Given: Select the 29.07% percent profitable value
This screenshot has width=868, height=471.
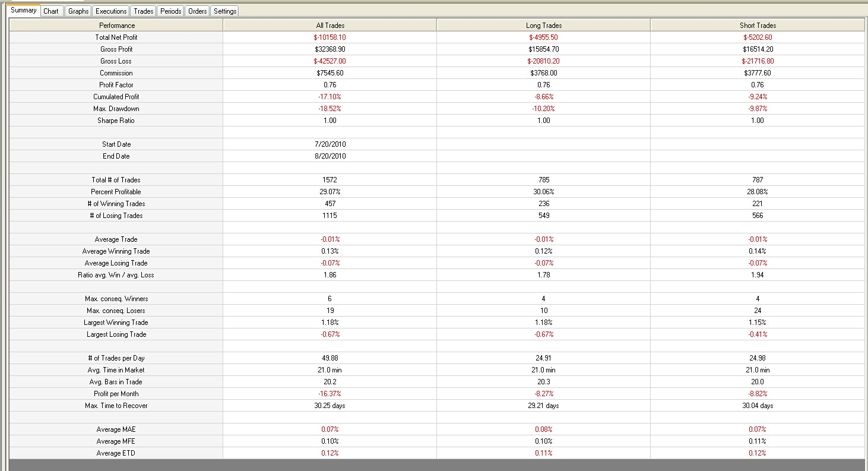Looking at the screenshot, I should click(x=330, y=192).
